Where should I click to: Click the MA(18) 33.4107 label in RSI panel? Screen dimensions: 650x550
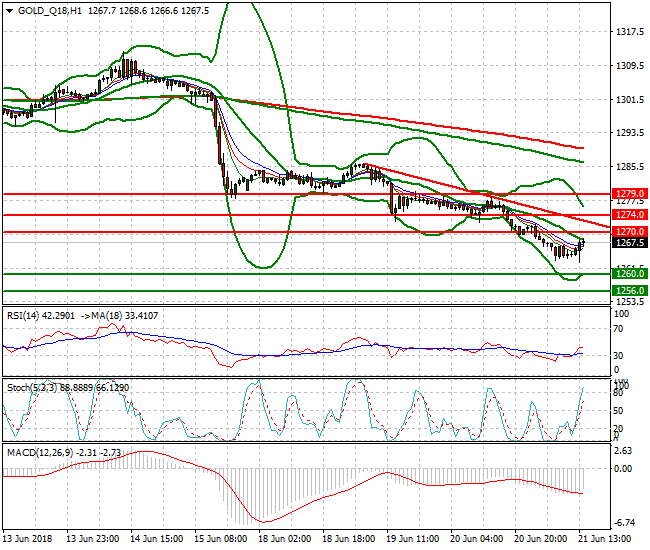coord(124,316)
